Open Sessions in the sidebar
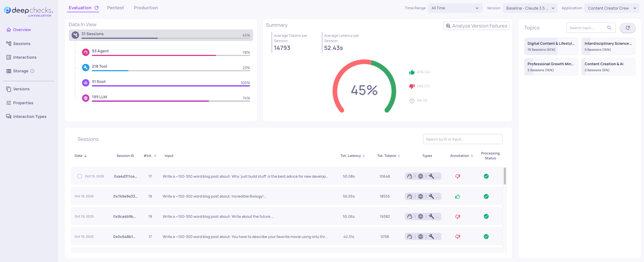Image resolution: width=644 pixels, height=262 pixels. coord(18,44)
